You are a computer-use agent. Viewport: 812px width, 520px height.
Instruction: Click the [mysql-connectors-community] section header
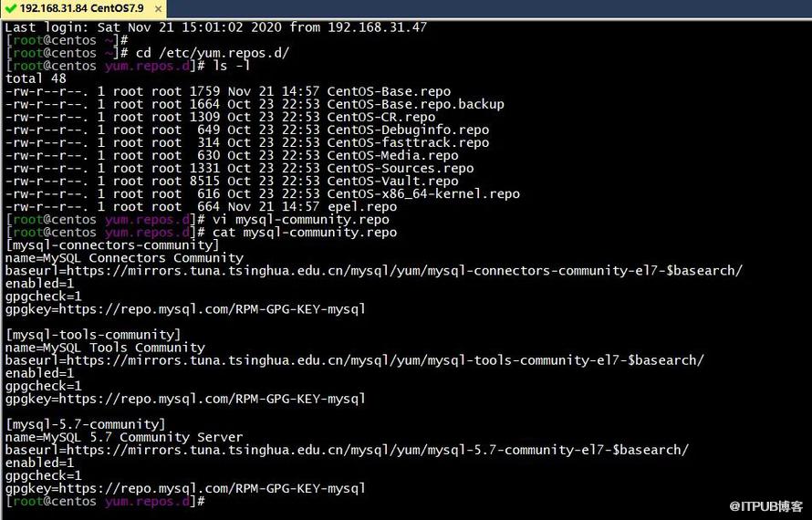coord(112,245)
